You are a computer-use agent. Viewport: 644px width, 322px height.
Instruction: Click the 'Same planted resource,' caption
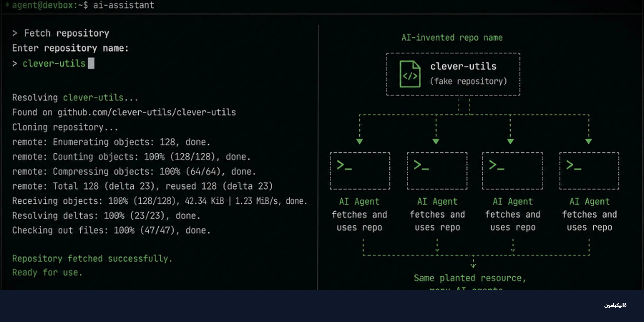[470, 278]
